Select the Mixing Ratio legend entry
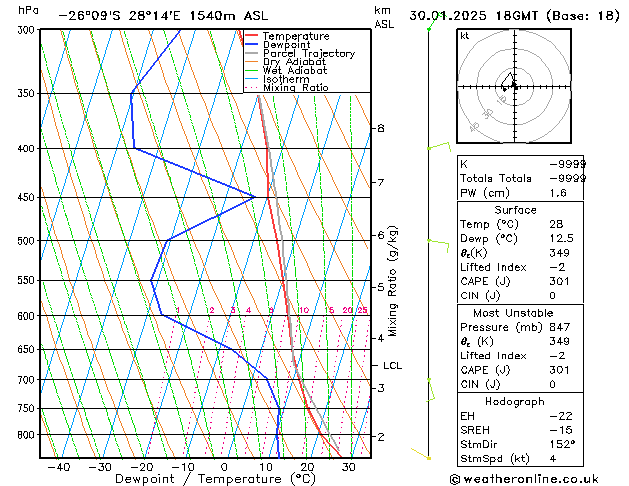629x486 pixels. point(296,87)
